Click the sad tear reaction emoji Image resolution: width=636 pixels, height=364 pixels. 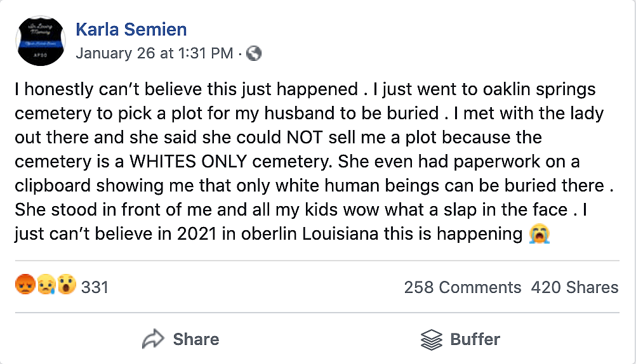pyautogui.click(x=45, y=286)
